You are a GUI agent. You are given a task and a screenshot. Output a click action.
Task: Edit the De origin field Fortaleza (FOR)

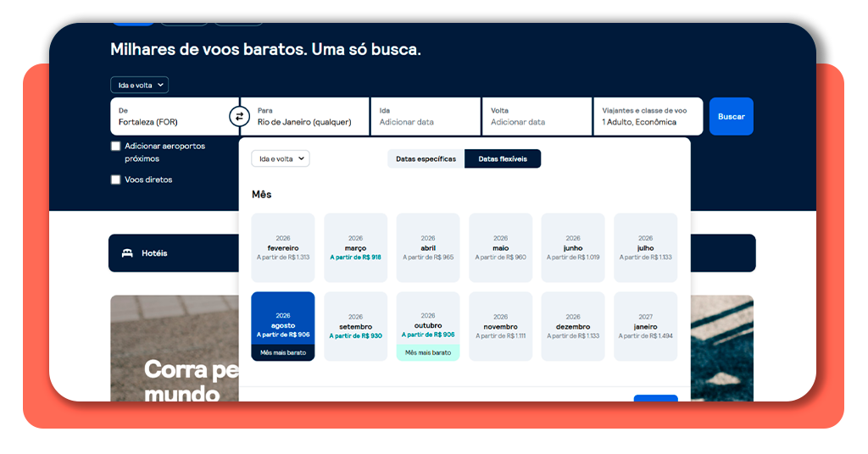[174, 117]
